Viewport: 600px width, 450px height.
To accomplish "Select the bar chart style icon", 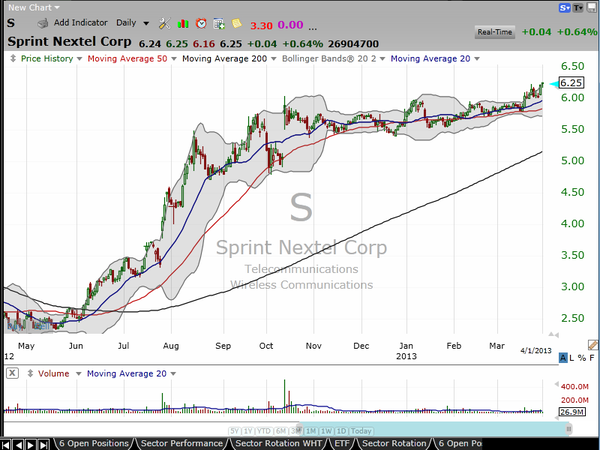I will coord(183,24).
